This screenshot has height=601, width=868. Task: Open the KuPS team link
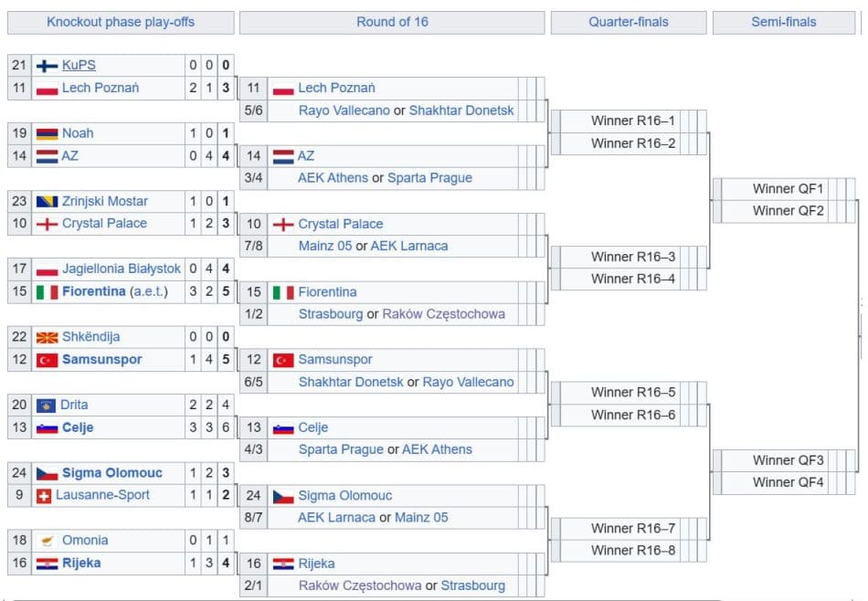[x=79, y=66]
